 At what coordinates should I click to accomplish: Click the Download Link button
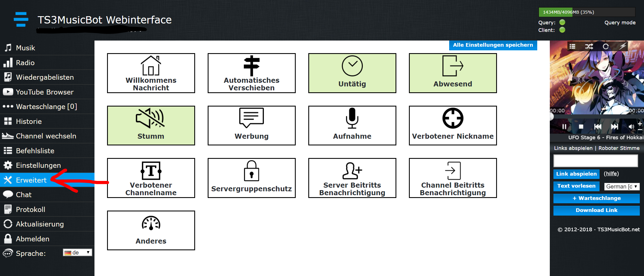[596, 210]
